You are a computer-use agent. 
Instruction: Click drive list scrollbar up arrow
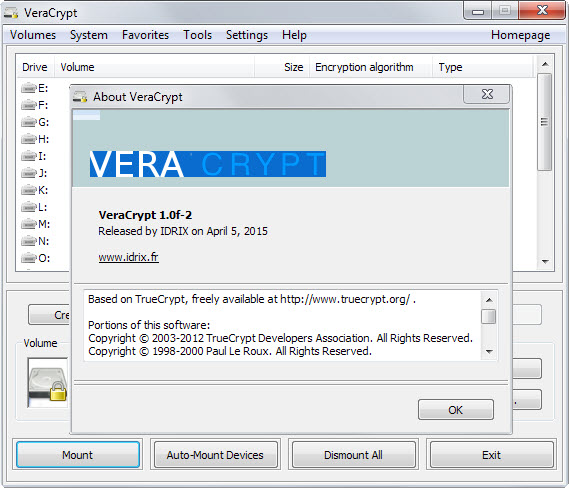pos(545,64)
